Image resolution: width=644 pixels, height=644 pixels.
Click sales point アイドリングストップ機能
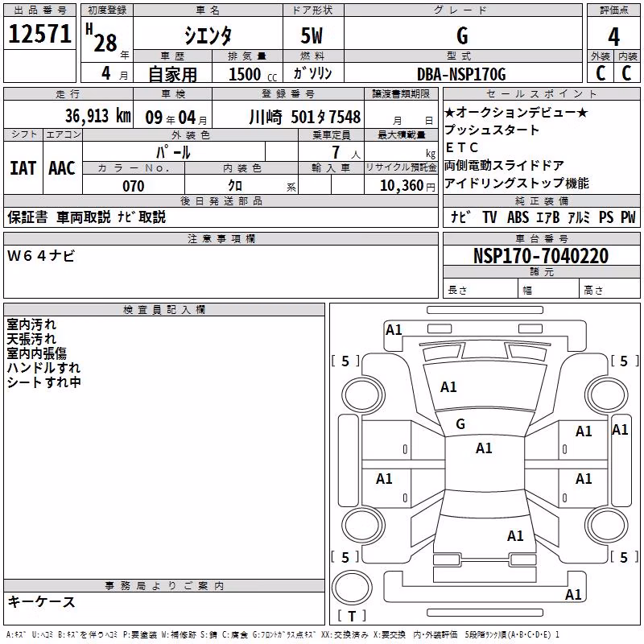(517, 184)
